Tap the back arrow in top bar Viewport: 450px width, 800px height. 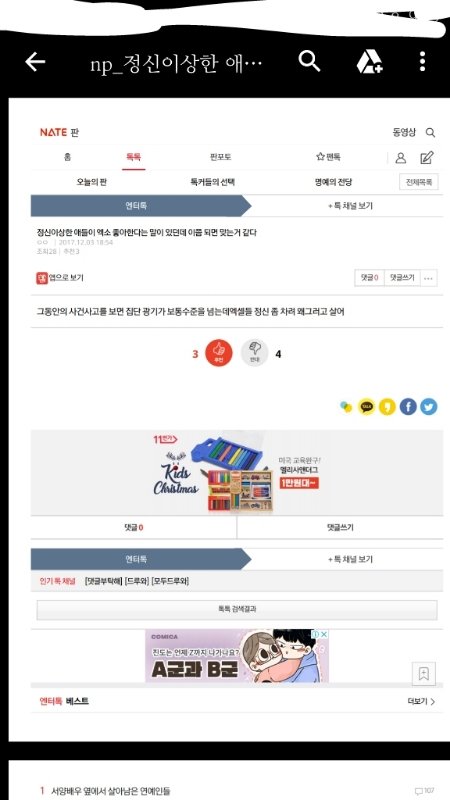[35, 62]
